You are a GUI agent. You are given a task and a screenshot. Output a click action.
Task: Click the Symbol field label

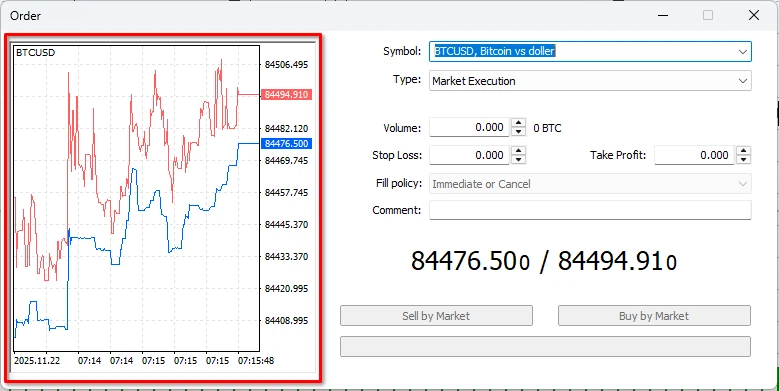pyautogui.click(x=402, y=51)
